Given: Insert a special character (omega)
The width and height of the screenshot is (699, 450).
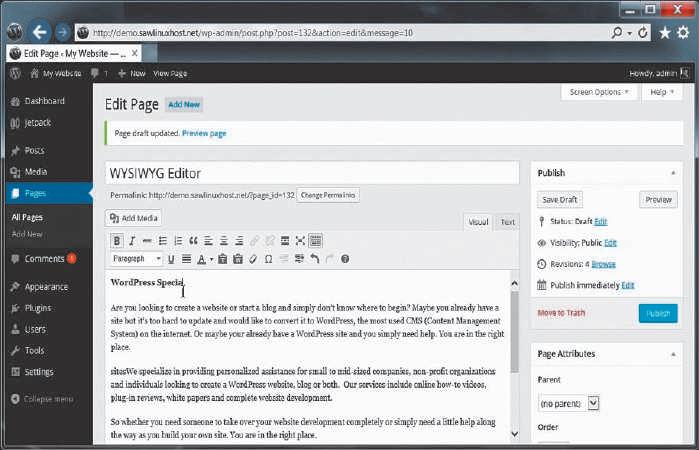Looking at the screenshot, I should (268, 259).
